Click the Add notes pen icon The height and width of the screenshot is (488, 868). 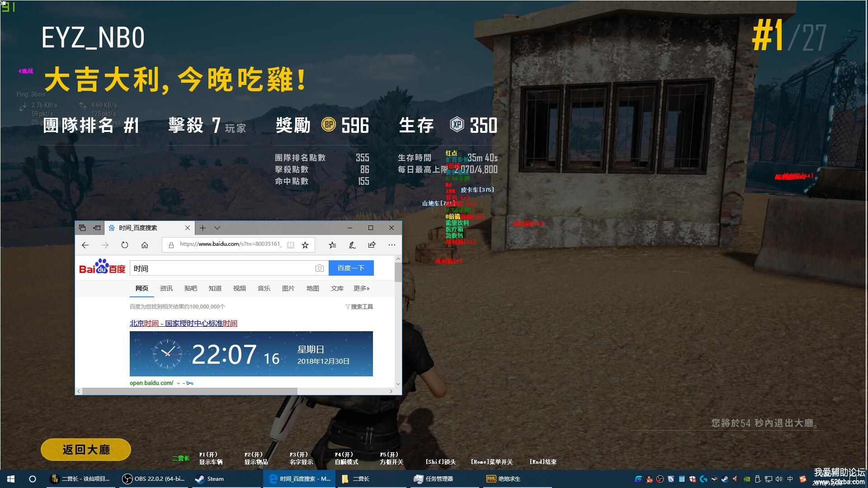click(x=352, y=245)
